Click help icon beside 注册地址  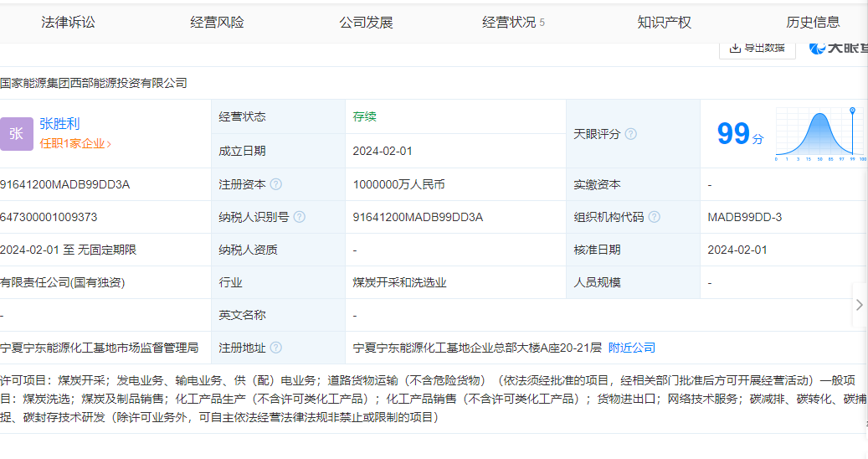click(276, 348)
